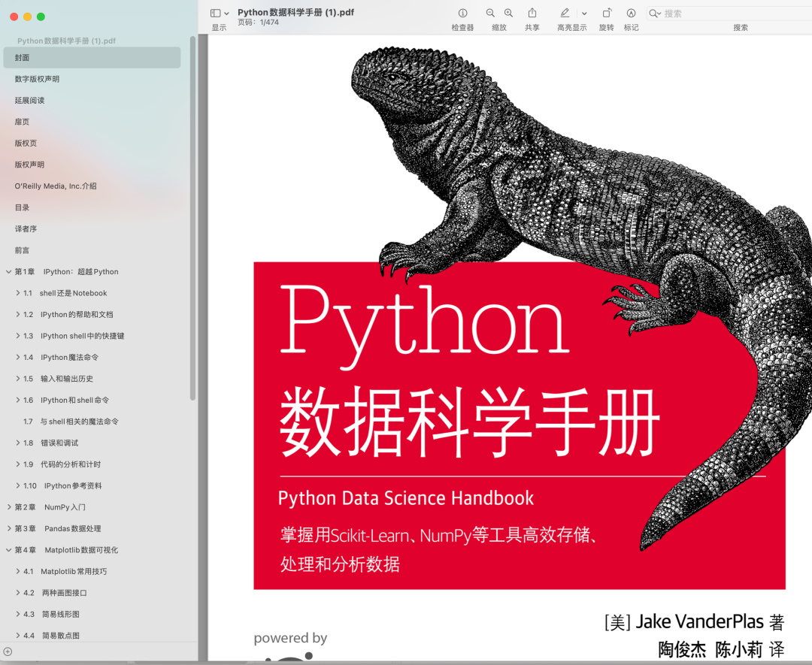The height and width of the screenshot is (665, 812).
Task: Expand 第2章 NumPy入门
Action: 9,507
